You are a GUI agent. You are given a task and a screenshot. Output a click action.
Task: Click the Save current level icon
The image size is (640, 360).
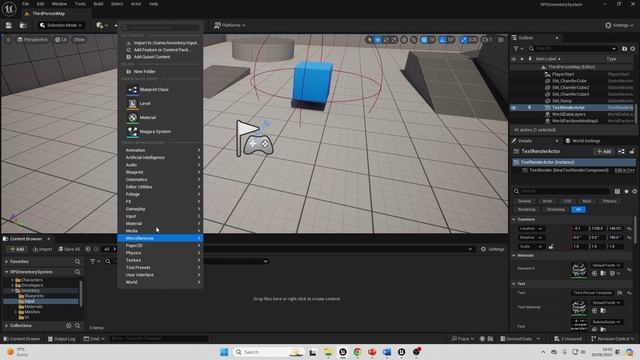9,25
